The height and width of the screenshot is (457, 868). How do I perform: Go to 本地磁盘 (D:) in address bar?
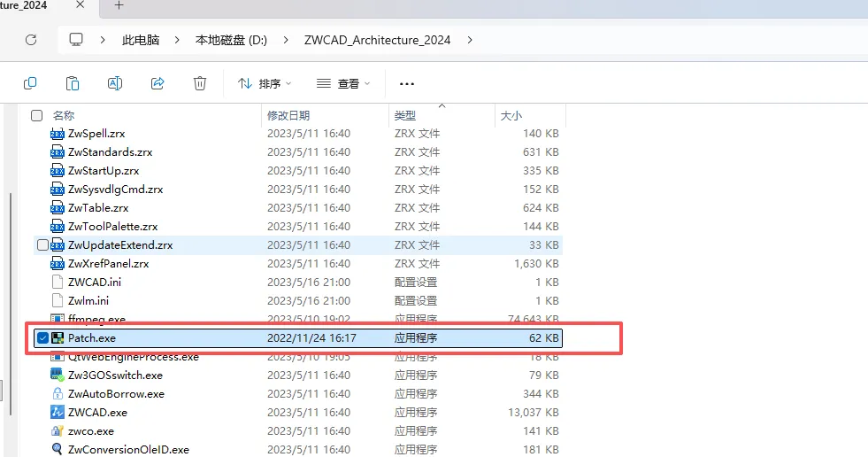pos(232,40)
